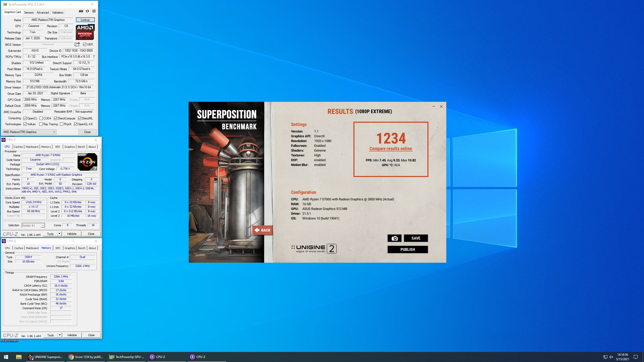
Task: Open About tab in lower CPU-Z Memory window
Action: 92,248
